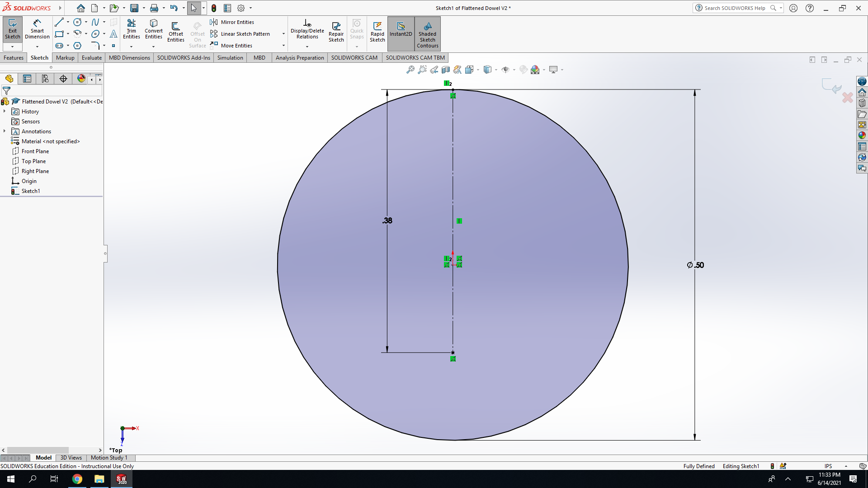Click Mirror Entities
Screen dimensions: 868x488
point(232,22)
